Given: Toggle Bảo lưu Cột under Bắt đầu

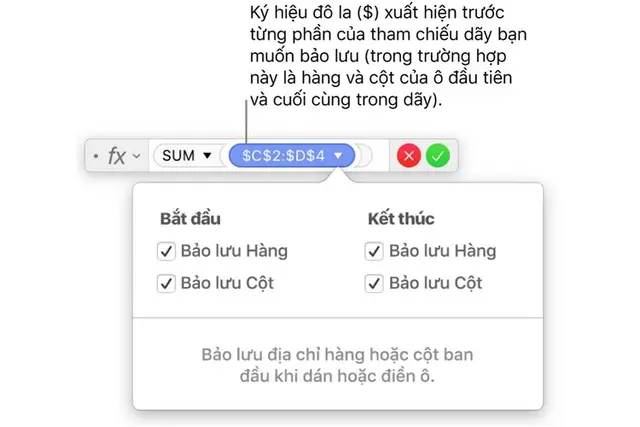Looking at the screenshot, I should pyautogui.click(x=166, y=283).
